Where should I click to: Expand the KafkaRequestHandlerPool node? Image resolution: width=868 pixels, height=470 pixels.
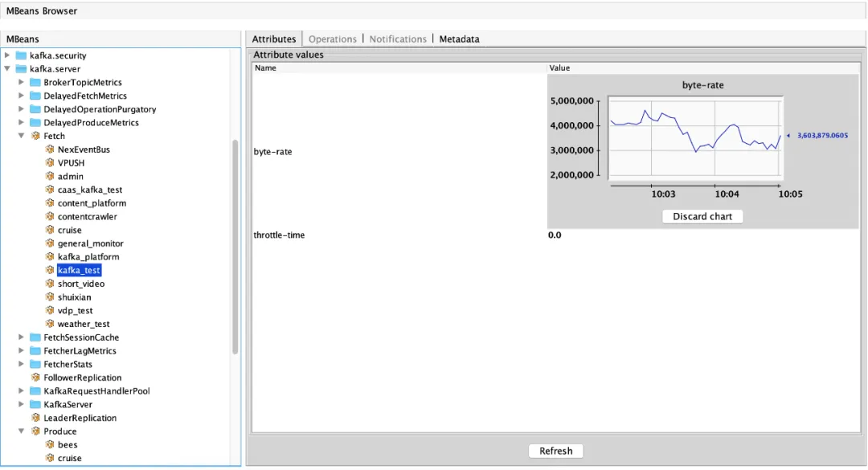[x=21, y=390]
